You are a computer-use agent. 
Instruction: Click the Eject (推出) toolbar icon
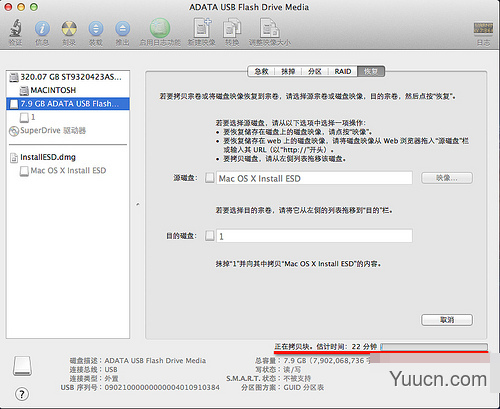tap(122, 29)
